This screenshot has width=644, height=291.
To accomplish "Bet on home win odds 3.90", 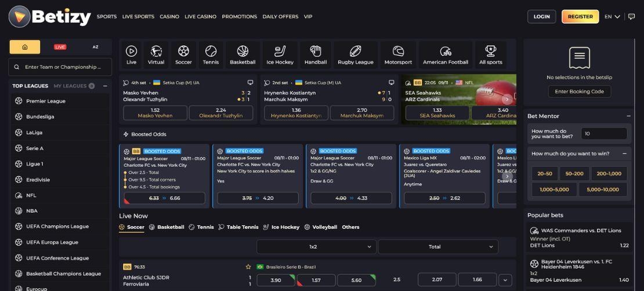I will pos(276,280).
